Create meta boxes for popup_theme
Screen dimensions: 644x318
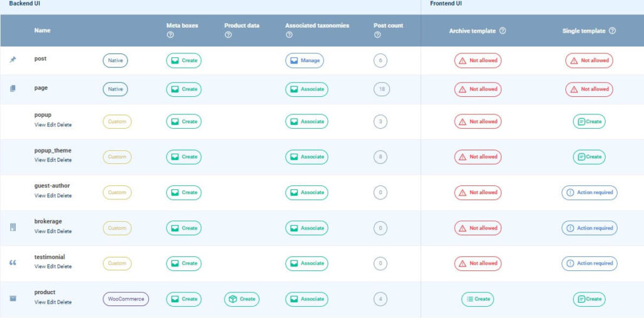coord(184,156)
